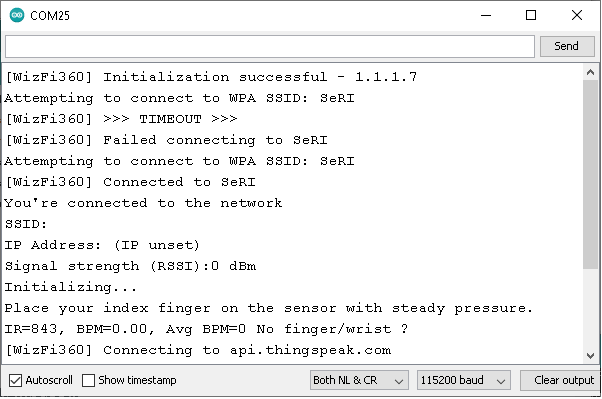This screenshot has width=602, height=399.
Task: Open the 115200 baud rate dropdown
Action: click(x=463, y=380)
